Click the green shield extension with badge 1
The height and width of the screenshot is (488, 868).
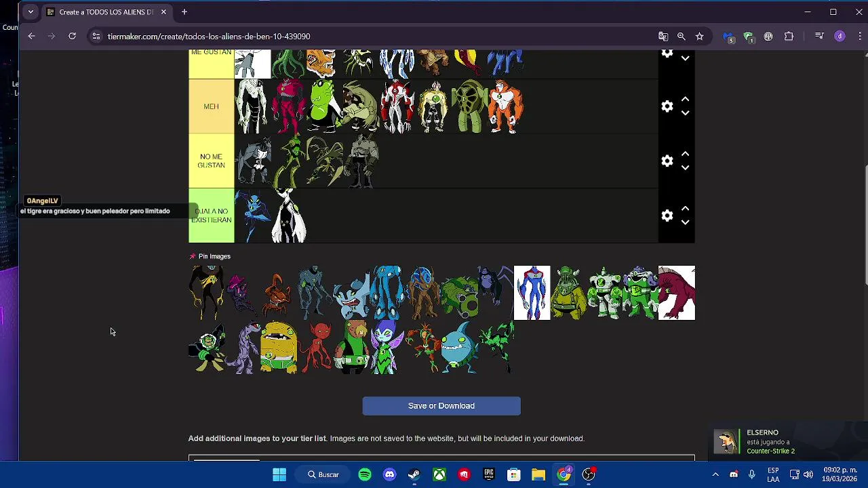749,37
